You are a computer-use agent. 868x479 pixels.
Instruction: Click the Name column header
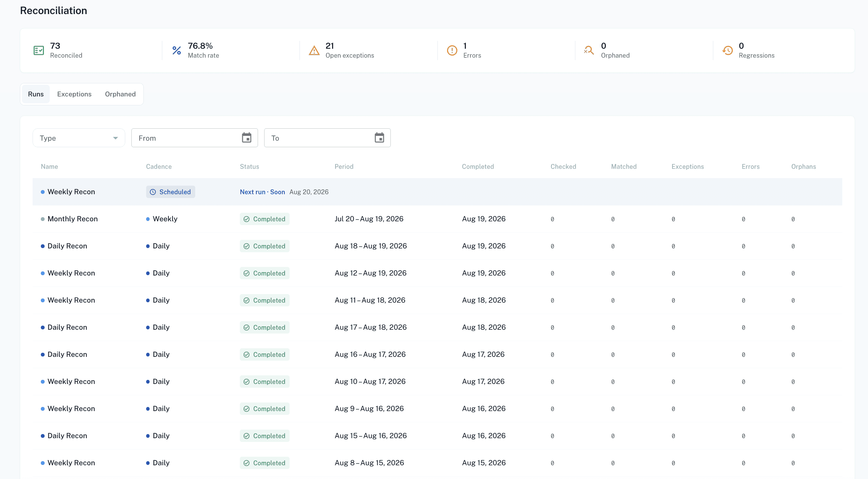49,167
